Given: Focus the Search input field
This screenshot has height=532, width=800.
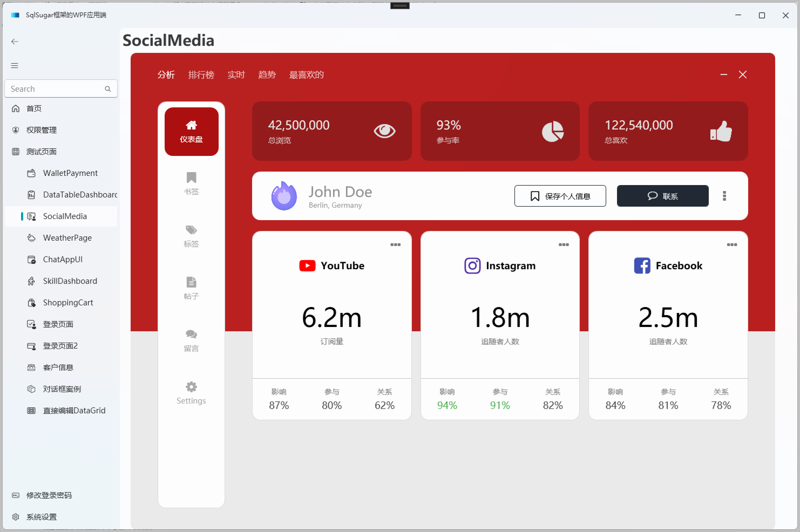Looking at the screenshot, I should [61, 89].
